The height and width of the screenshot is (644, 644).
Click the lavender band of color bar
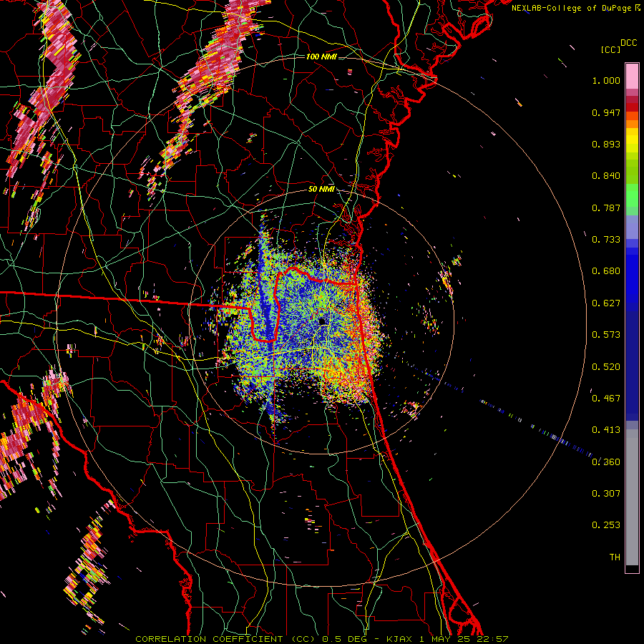[x=632, y=227]
